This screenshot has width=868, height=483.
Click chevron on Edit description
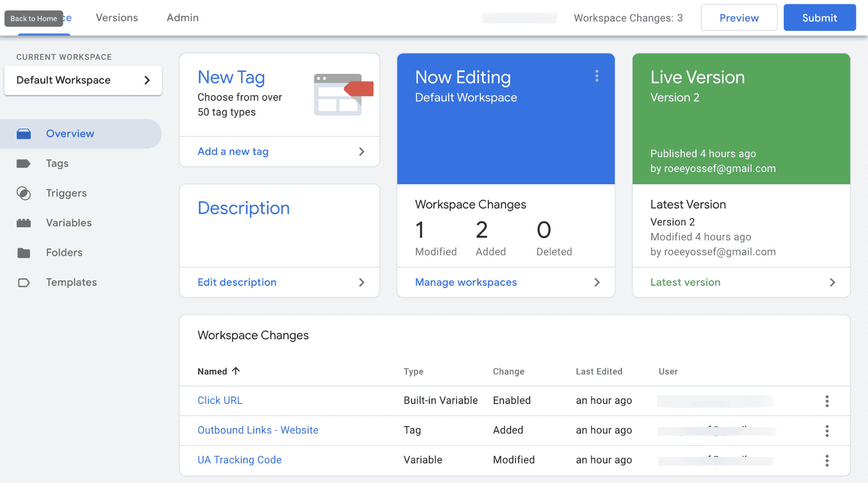(362, 282)
